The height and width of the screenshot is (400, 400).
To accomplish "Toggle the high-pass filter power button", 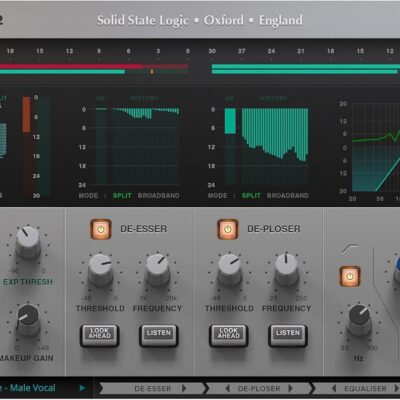I will 350,276.
